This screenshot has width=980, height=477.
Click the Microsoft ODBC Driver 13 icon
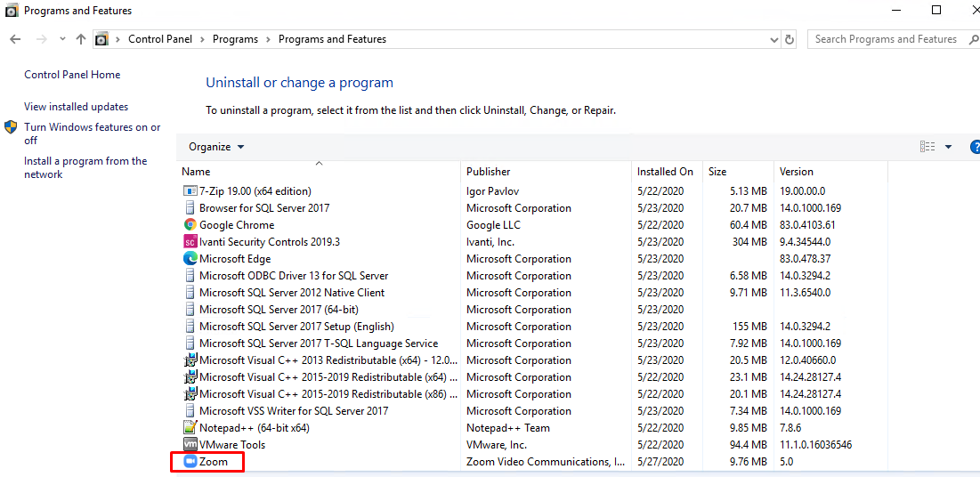tap(190, 275)
